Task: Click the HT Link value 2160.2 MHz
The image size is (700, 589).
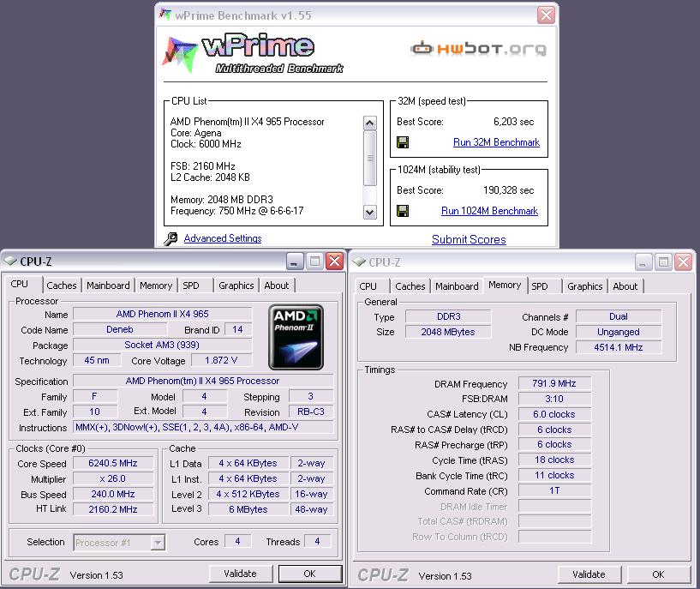Action: 113,509
